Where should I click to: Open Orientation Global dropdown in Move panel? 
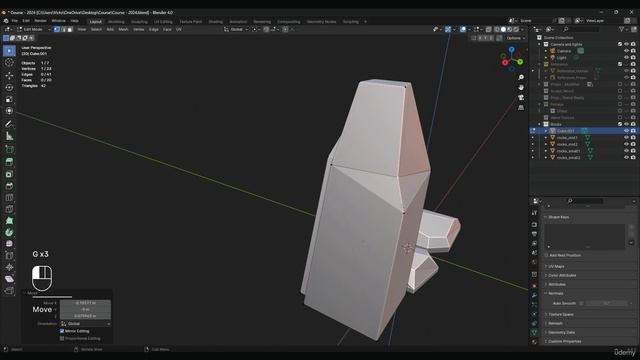[x=85, y=324]
